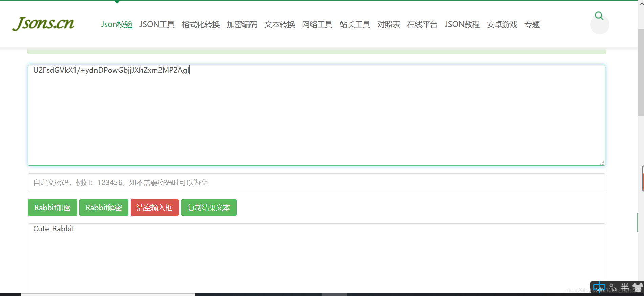Open the Json校验 menu

(117, 24)
